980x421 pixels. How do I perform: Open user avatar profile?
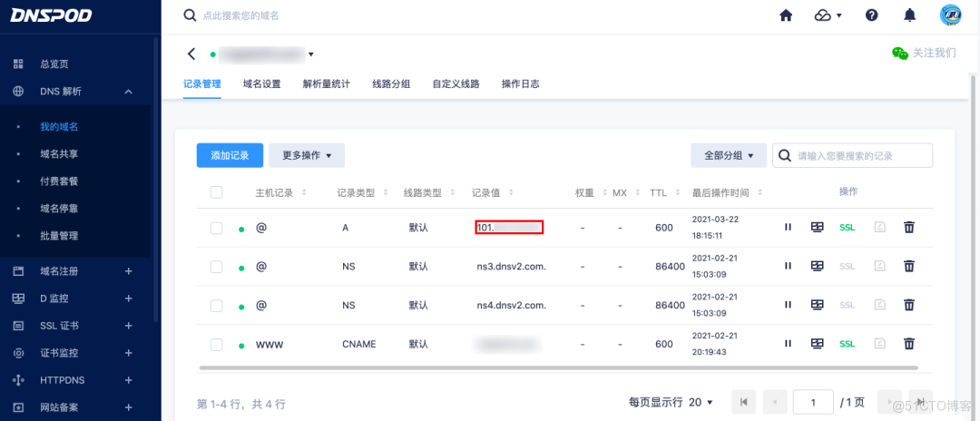951,15
